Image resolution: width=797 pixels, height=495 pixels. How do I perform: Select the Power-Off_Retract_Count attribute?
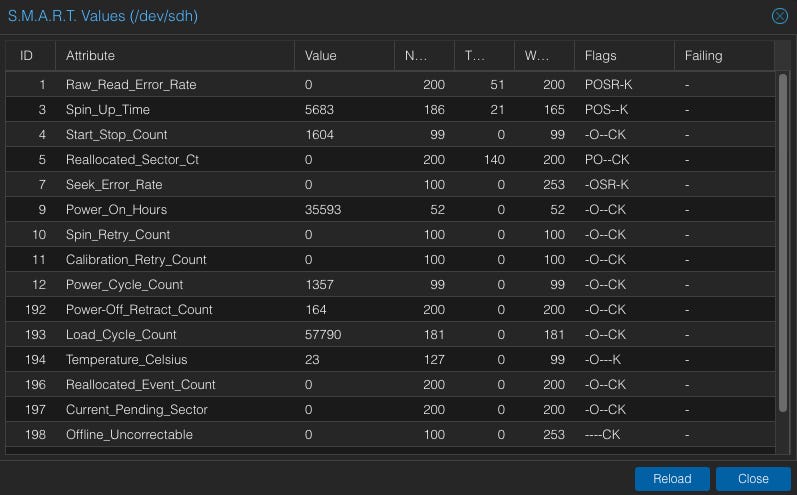click(x=139, y=310)
